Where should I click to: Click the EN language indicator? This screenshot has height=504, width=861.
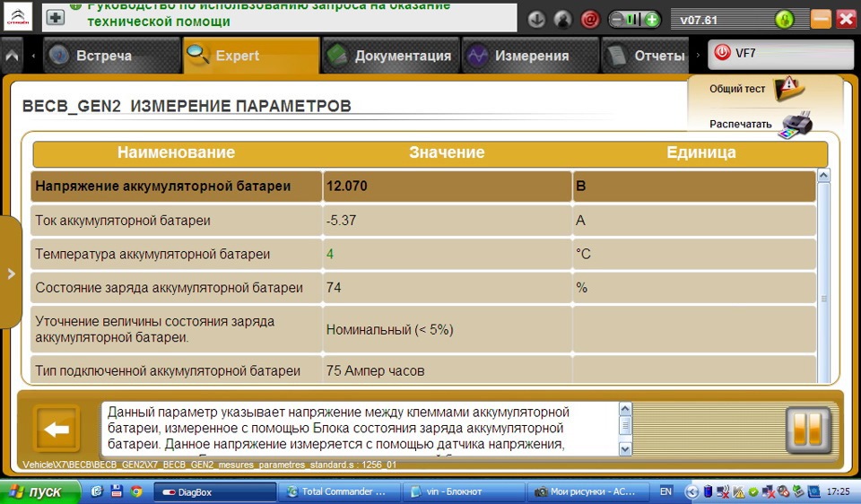(665, 492)
